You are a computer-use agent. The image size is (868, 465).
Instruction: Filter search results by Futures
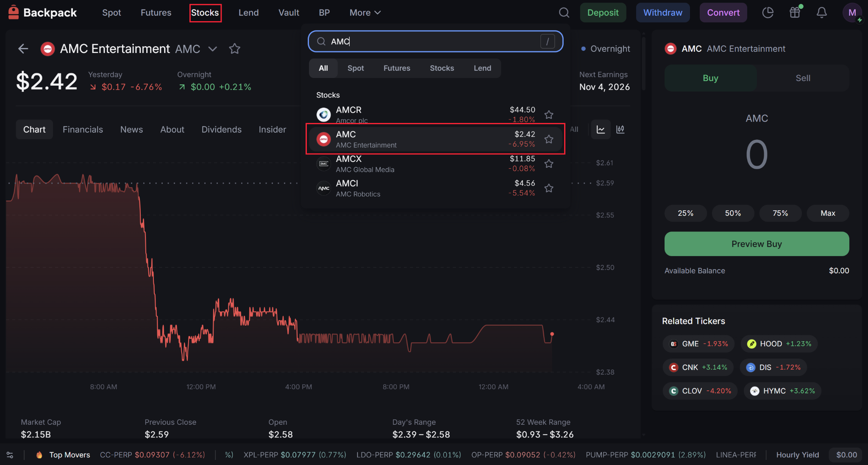pyautogui.click(x=397, y=68)
